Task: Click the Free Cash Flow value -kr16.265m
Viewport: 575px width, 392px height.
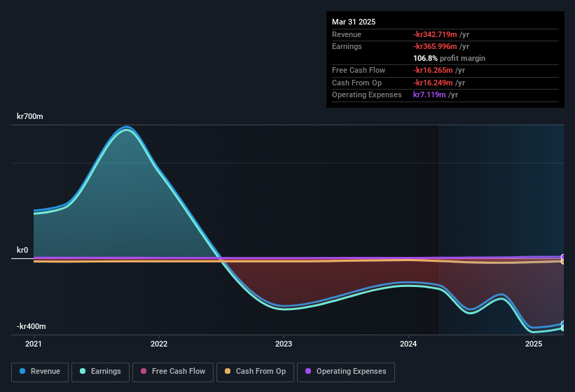Action: (433, 70)
